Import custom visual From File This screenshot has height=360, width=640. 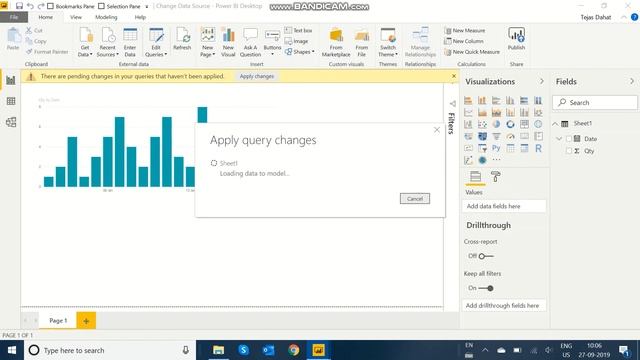(362, 42)
